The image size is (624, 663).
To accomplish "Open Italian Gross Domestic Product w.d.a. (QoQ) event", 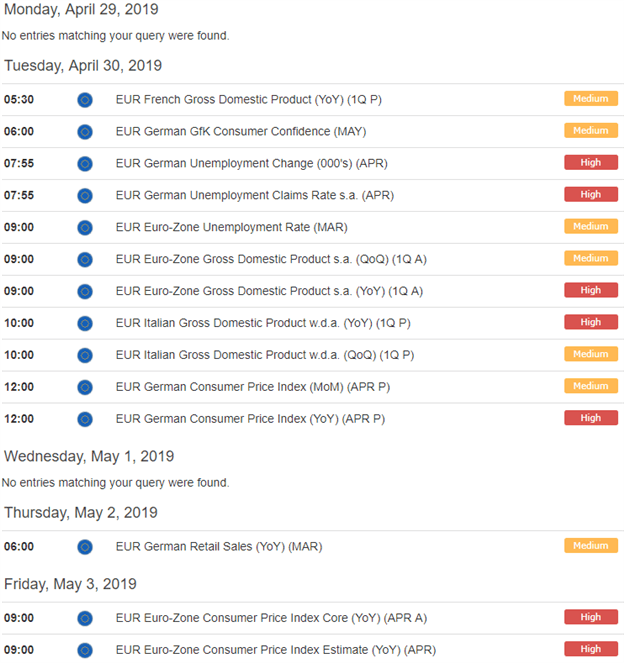I will [265, 355].
